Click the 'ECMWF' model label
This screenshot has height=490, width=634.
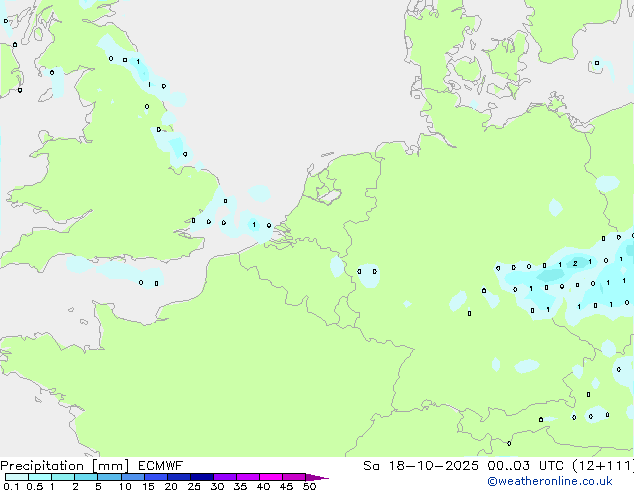(x=160, y=466)
